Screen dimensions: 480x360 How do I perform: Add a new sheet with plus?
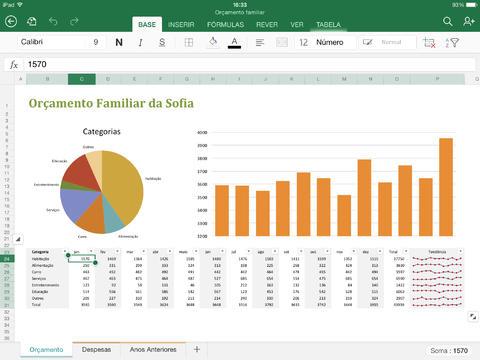pos(197,349)
